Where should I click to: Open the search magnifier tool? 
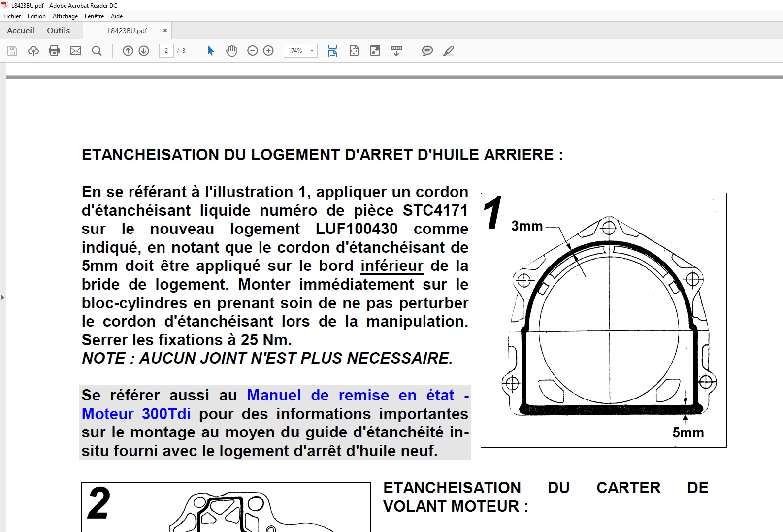(97, 51)
